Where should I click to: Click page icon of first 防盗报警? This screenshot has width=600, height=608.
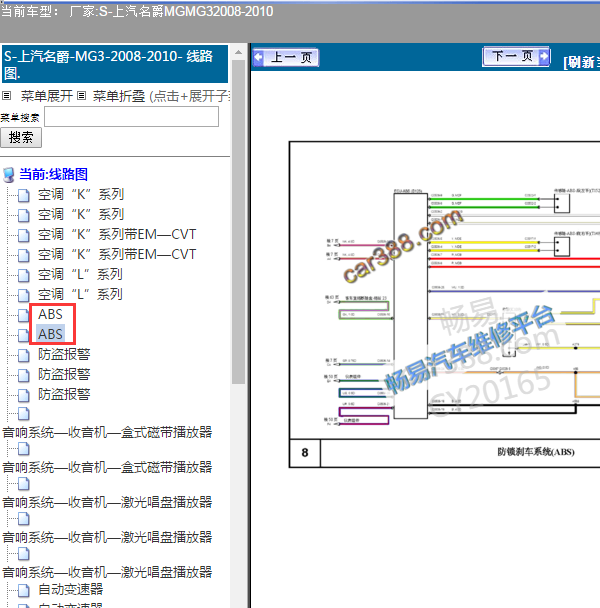pyautogui.click(x=24, y=356)
